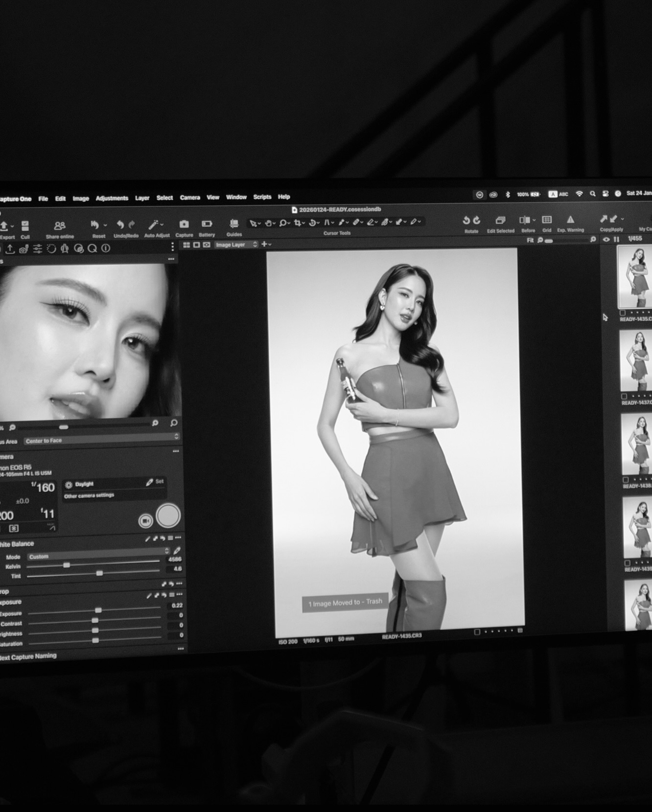Screen dimensions: 652x812
Task: Click the Reset adjustments icon
Action: 95,225
